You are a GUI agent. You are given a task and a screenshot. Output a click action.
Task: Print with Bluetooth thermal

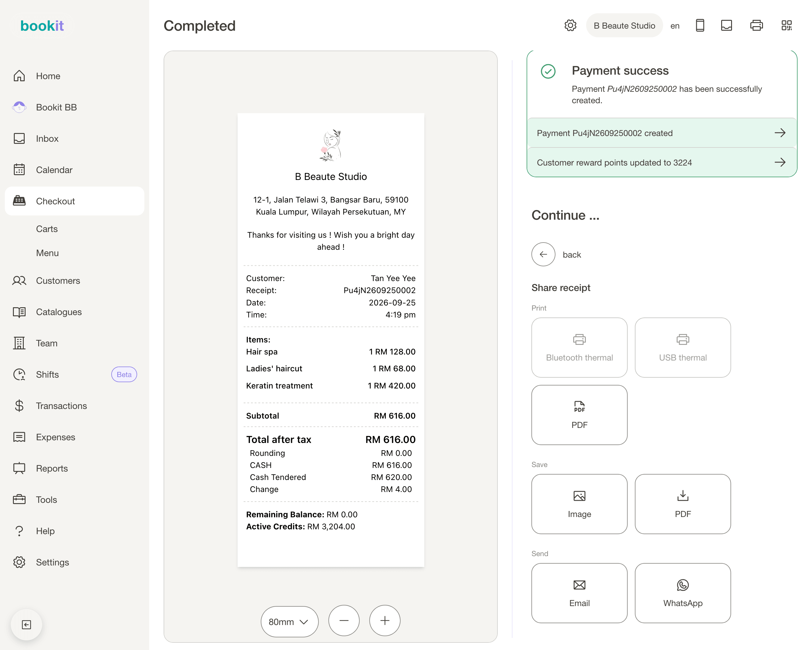click(x=579, y=348)
